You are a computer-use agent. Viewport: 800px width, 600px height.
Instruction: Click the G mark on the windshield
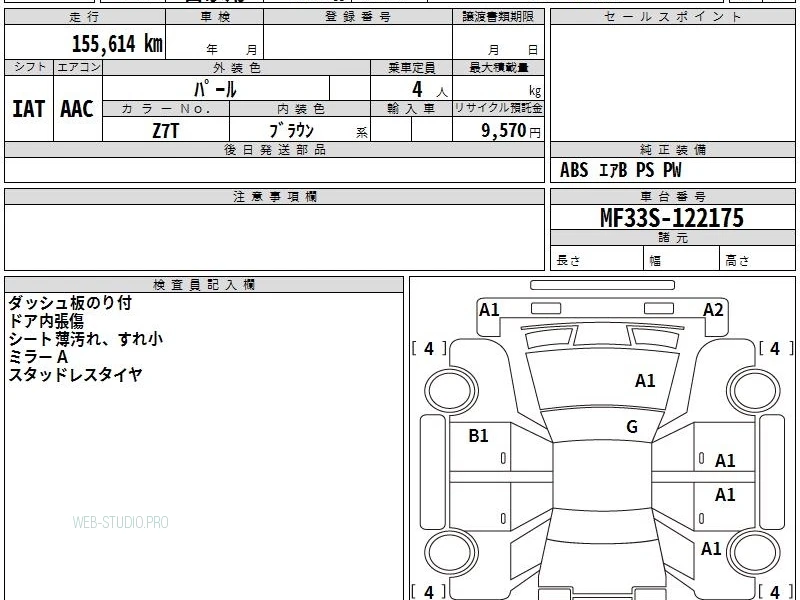[x=632, y=427]
